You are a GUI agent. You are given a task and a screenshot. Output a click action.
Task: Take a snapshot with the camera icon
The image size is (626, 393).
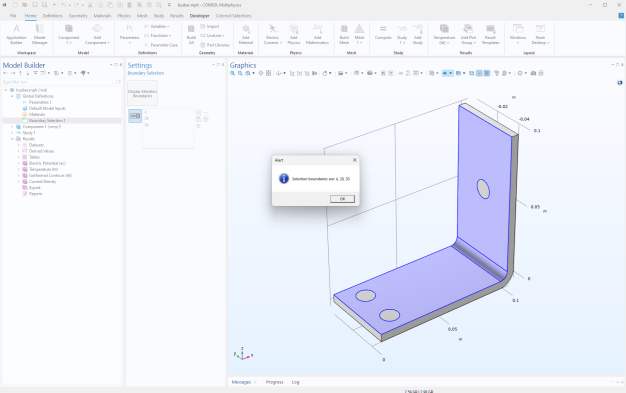pyautogui.click(x=533, y=73)
